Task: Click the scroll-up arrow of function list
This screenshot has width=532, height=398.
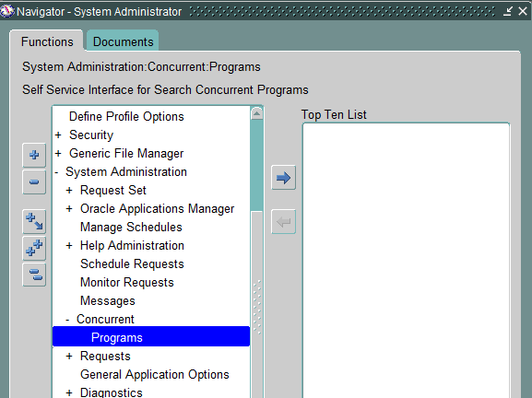Action: click(256, 113)
